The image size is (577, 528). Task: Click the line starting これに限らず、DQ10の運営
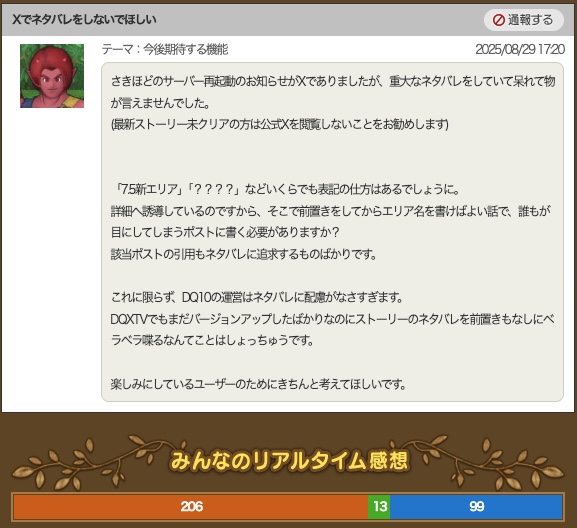pos(257,297)
